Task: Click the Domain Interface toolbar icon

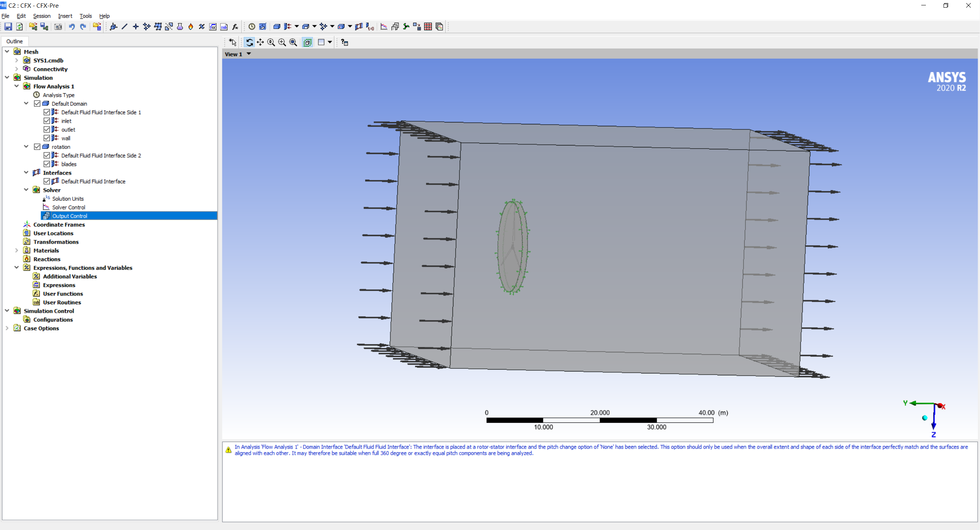Action: pos(359,26)
